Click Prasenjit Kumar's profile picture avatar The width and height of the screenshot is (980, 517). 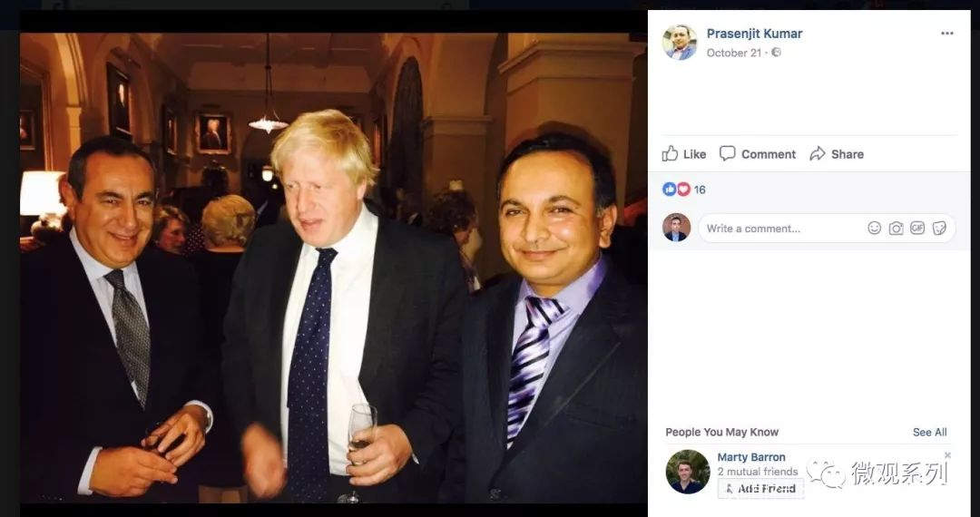[x=680, y=43]
